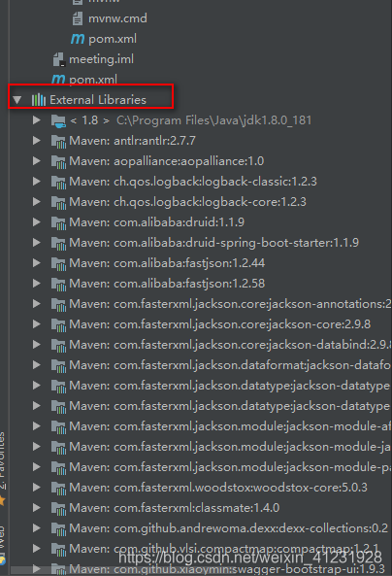Click the compactmap library icon
The image size is (392, 576).
tap(59, 549)
